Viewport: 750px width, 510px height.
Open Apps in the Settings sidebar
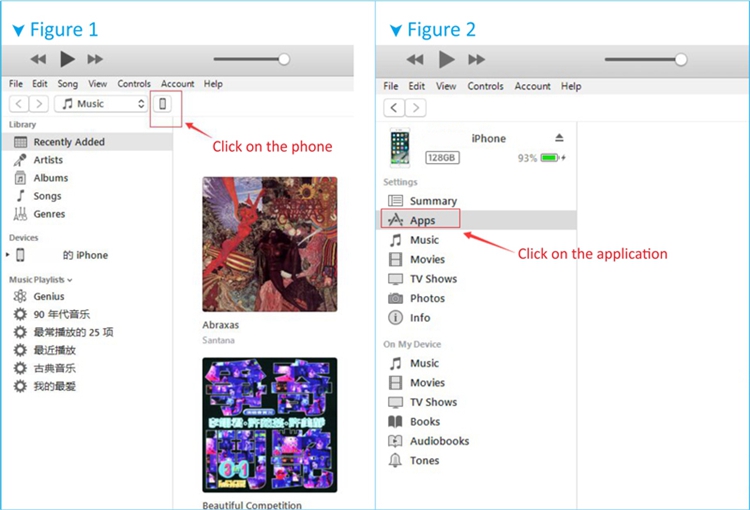422,220
